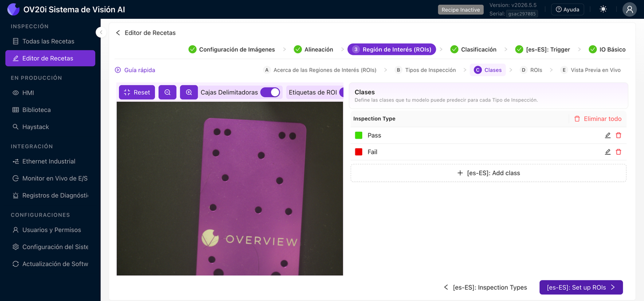
Task: Go to Alineación step
Action: point(313,49)
